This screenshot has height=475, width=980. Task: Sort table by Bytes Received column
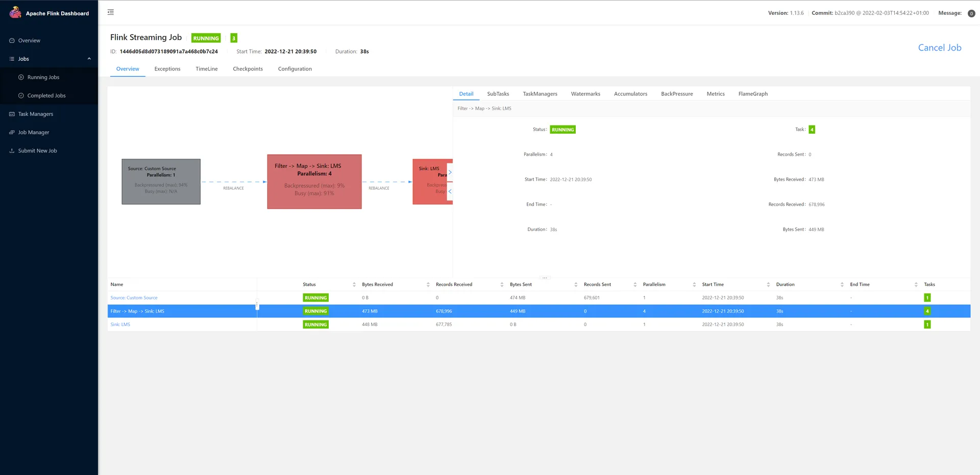(428, 285)
